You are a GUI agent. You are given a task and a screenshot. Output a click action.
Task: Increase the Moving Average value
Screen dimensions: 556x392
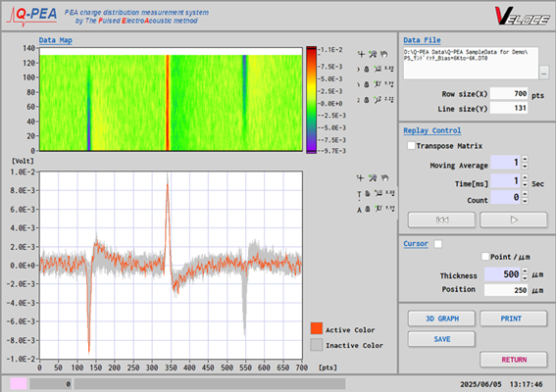[525, 159]
